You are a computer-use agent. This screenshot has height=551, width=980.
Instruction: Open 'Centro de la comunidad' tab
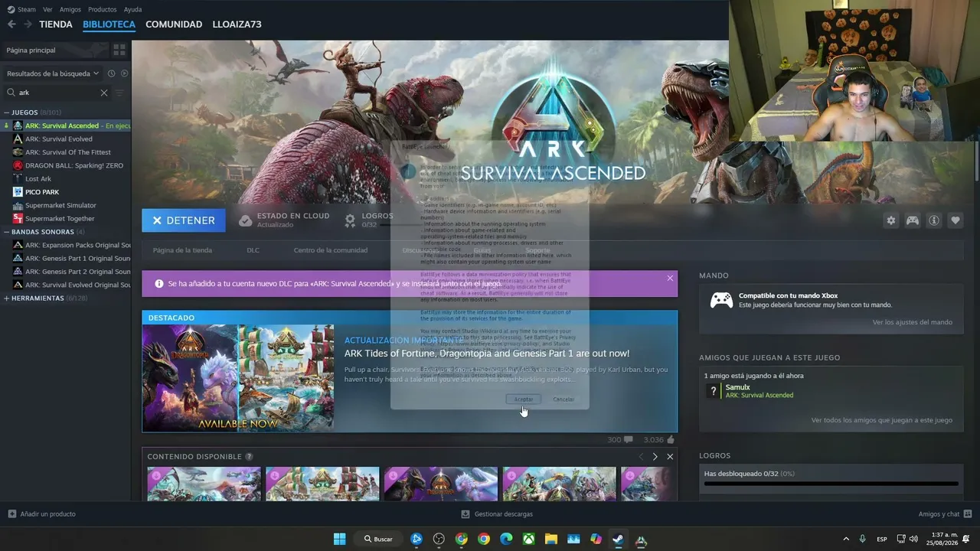[x=331, y=250]
